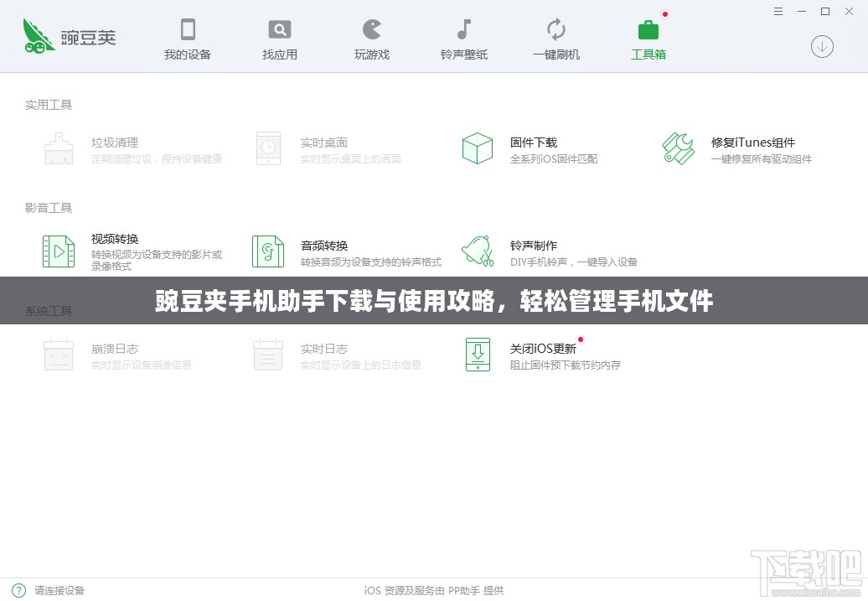This screenshot has width=868, height=601.
Task: Open the 关闭iOS更新 tool
Action: point(543,349)
